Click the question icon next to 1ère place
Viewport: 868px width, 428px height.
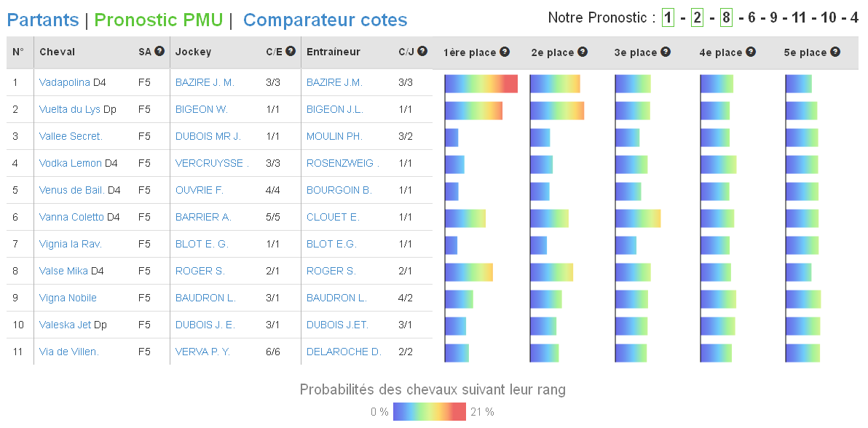tap(505, 52)
